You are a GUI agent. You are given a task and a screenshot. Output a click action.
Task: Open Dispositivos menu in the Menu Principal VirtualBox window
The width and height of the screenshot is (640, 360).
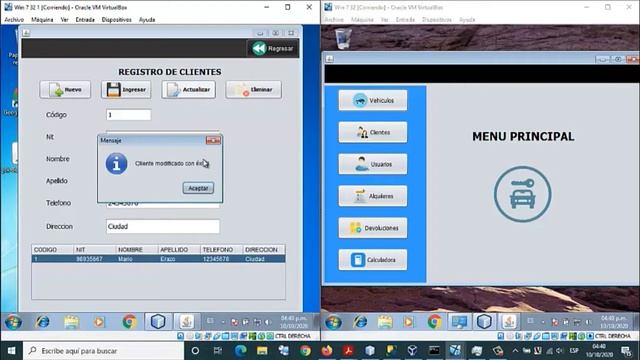point(437,20)
